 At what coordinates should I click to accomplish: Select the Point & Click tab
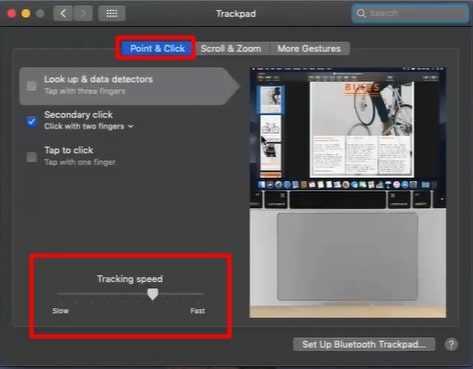(157, 49)
